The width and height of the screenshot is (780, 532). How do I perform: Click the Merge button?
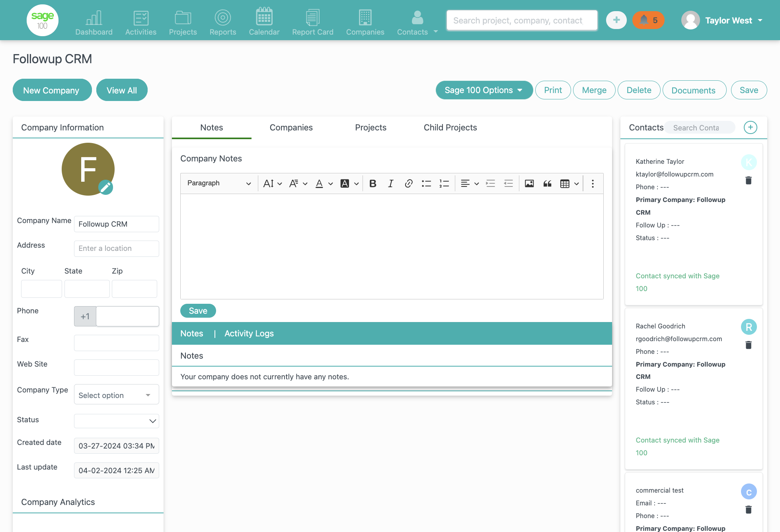pos(594,90)
